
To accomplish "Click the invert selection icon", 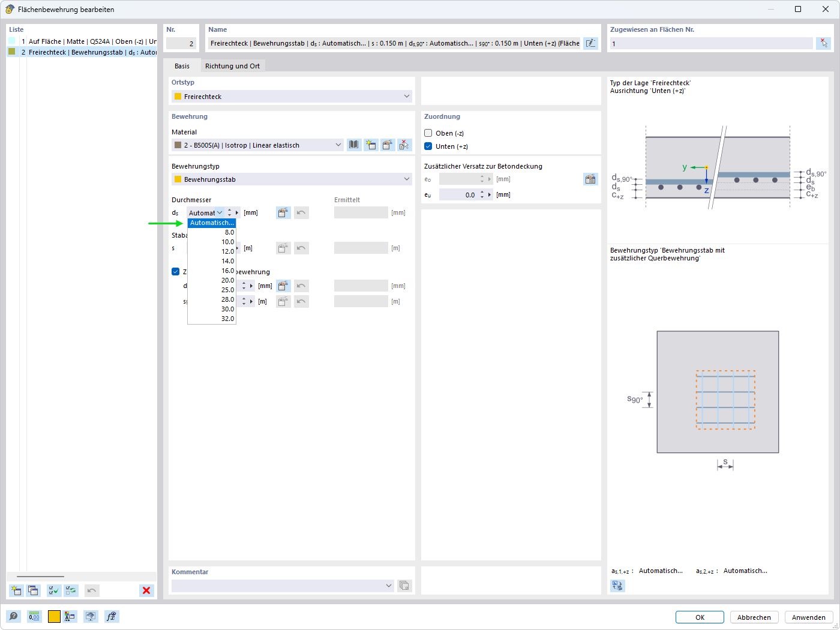I will click(x=71, y=590).
